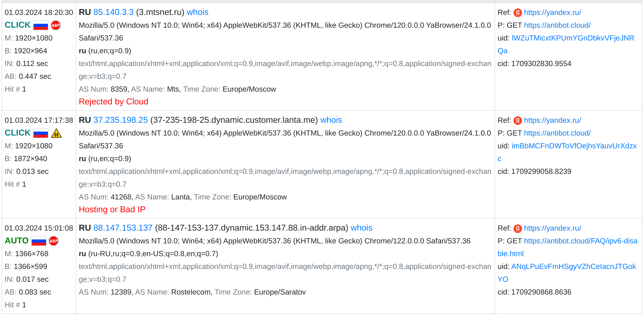644x315 pixels.
Task: Click the Russian flag in the 17:17:38 row
Action: [41, 133]
